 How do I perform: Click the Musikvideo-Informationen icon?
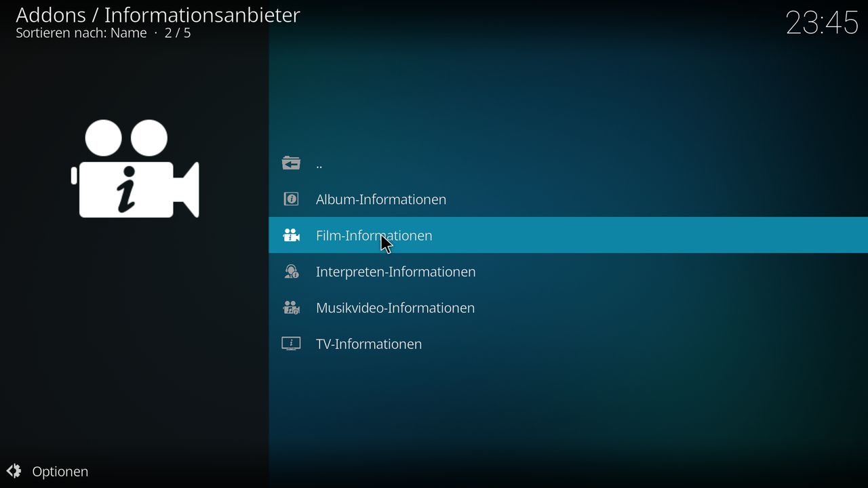point(291,308)
